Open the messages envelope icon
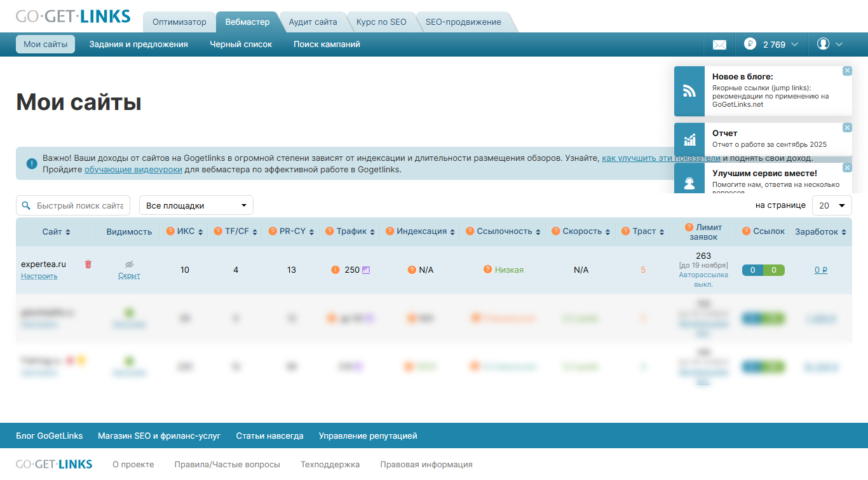Screen dimensions: 868x480 click(x=719, y=45)
